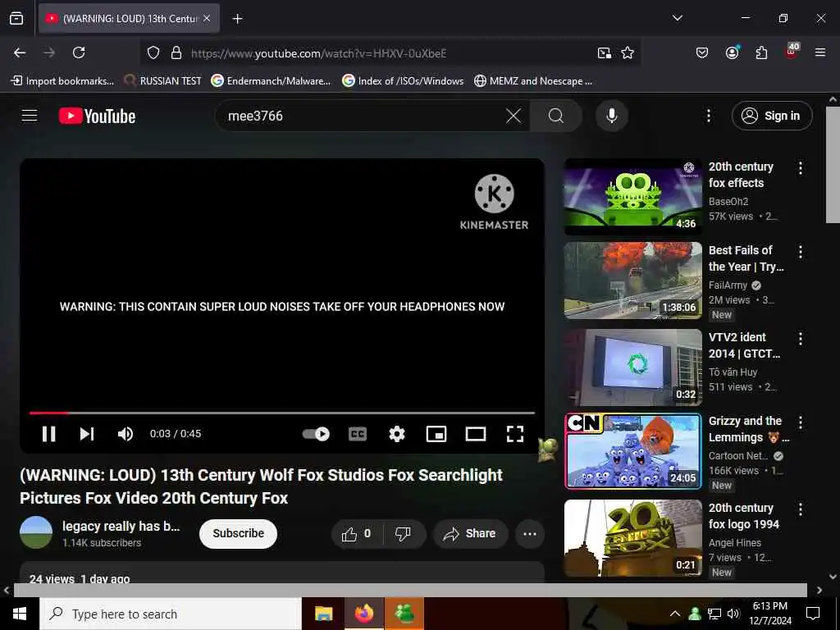Open YouTube guide hamburger menu
The width and height of the screenshot is (840, 630).
tap(30, 115)
